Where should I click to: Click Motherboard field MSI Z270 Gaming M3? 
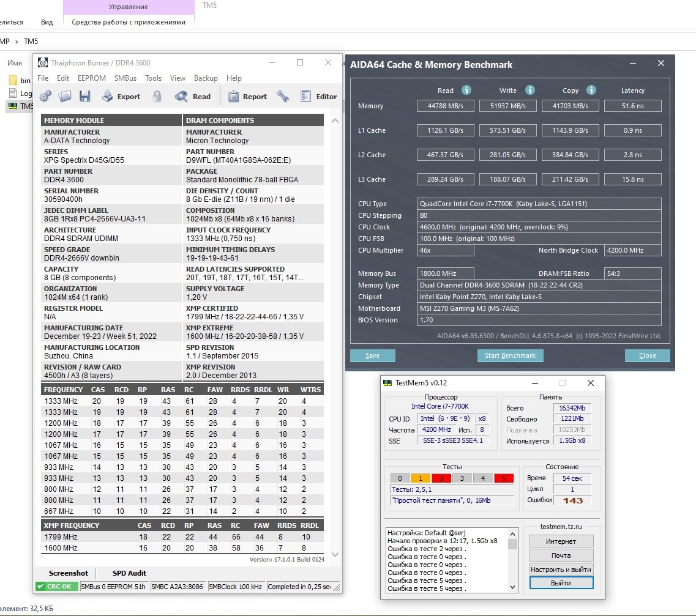[539, 308]
